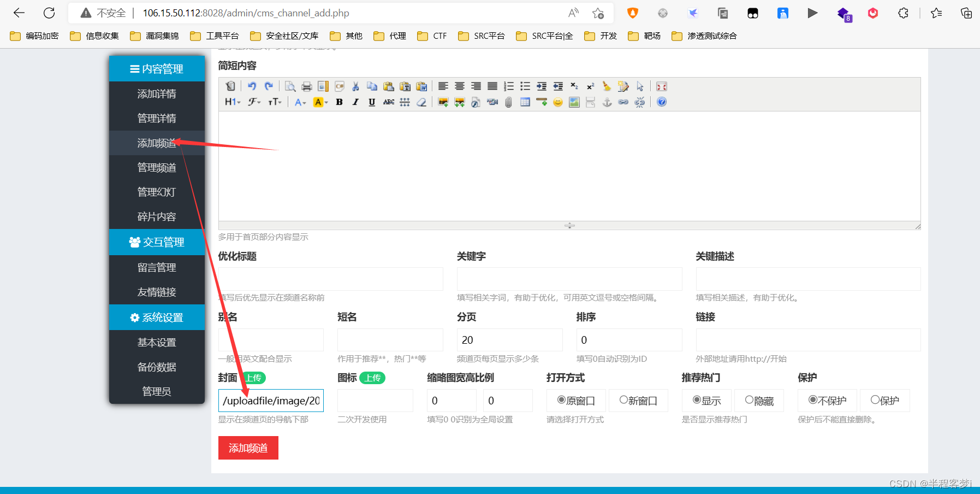Open 友情链接 in sidebar
The width and height of the screenshot is (980, 494).
[157, 292]
